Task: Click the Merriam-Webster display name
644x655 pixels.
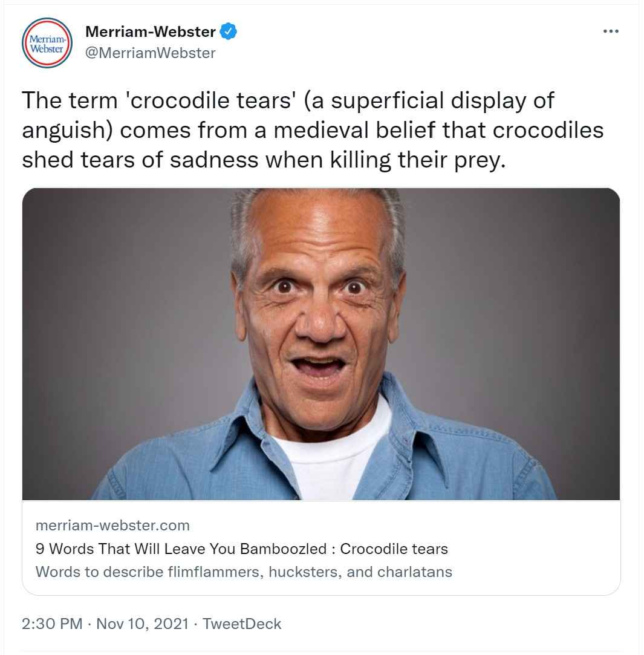Action: click(151, 31)
